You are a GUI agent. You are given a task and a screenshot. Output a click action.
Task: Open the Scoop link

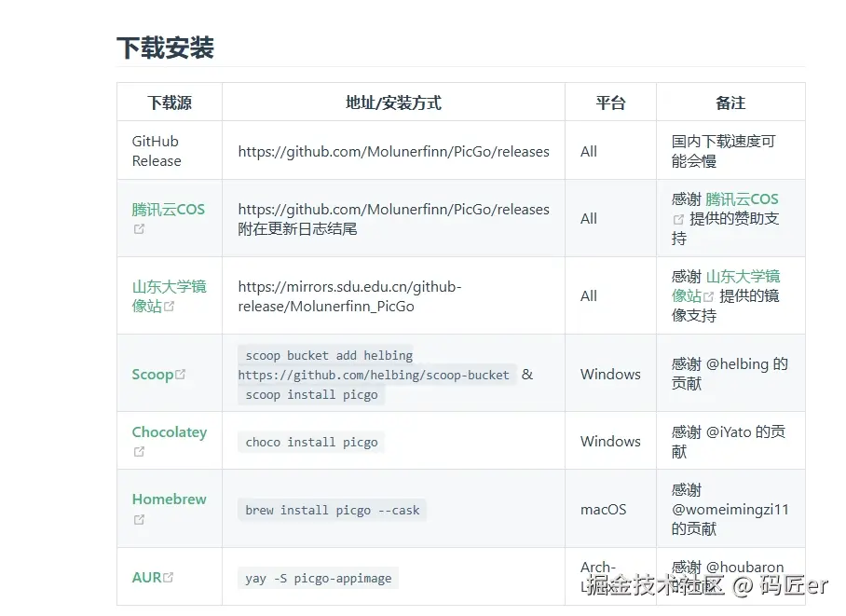153,374
